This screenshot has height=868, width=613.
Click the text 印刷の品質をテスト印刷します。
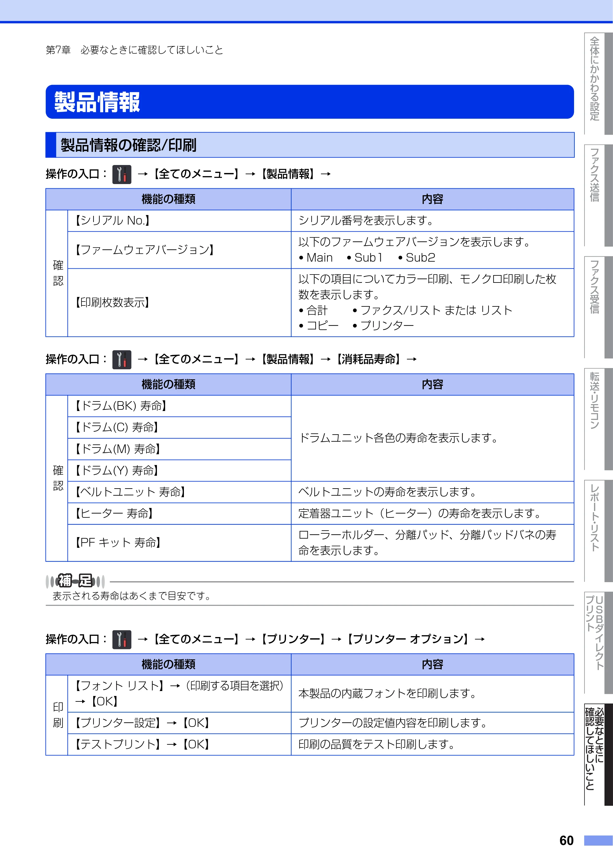click(377, 745)
